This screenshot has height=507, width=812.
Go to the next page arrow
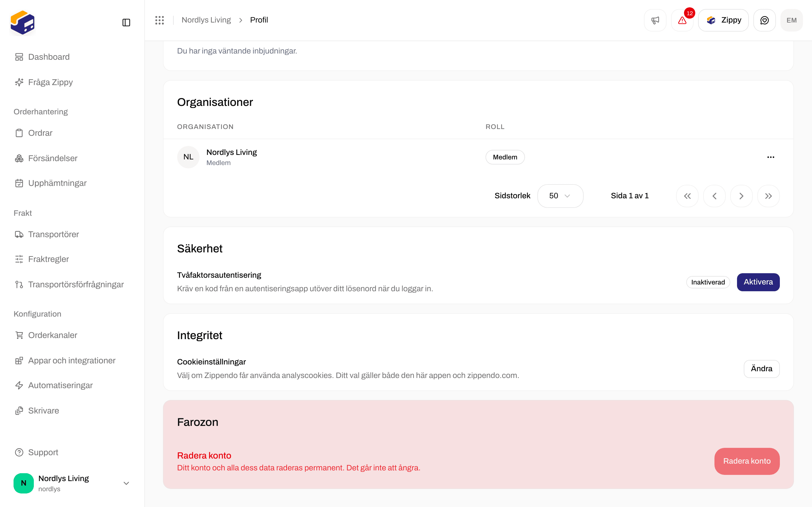741,196
